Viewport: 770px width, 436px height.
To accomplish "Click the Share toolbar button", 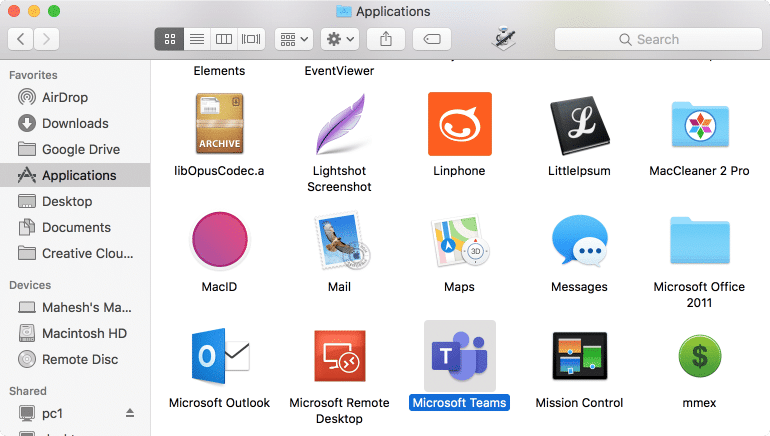I will 386,39.
